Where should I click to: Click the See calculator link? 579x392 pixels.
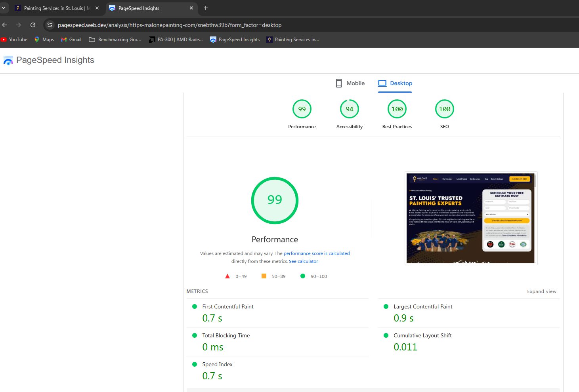[x=304, y=261]
